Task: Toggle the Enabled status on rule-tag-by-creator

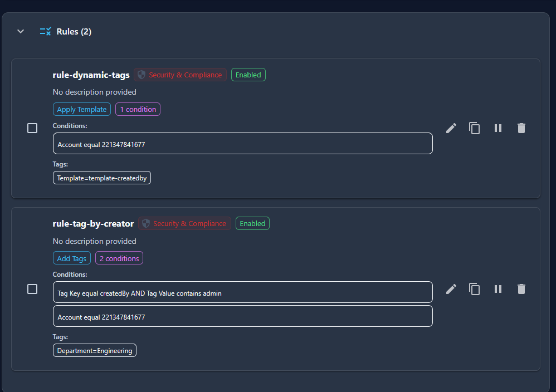Action: (252, 223)
